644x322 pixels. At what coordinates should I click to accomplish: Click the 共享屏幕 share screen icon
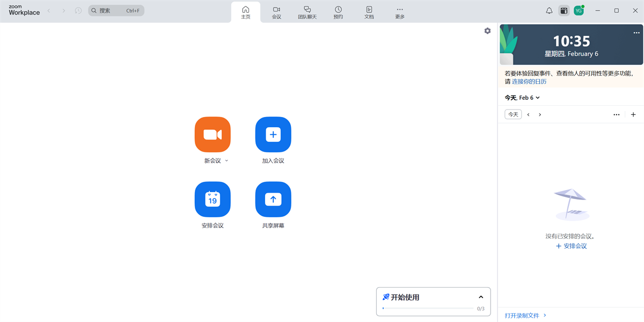[x=273, y=199]
